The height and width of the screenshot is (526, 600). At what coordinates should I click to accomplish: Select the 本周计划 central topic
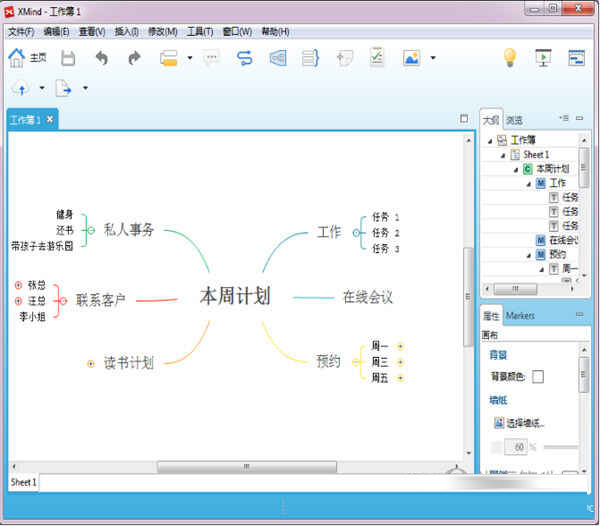[235, 296]
